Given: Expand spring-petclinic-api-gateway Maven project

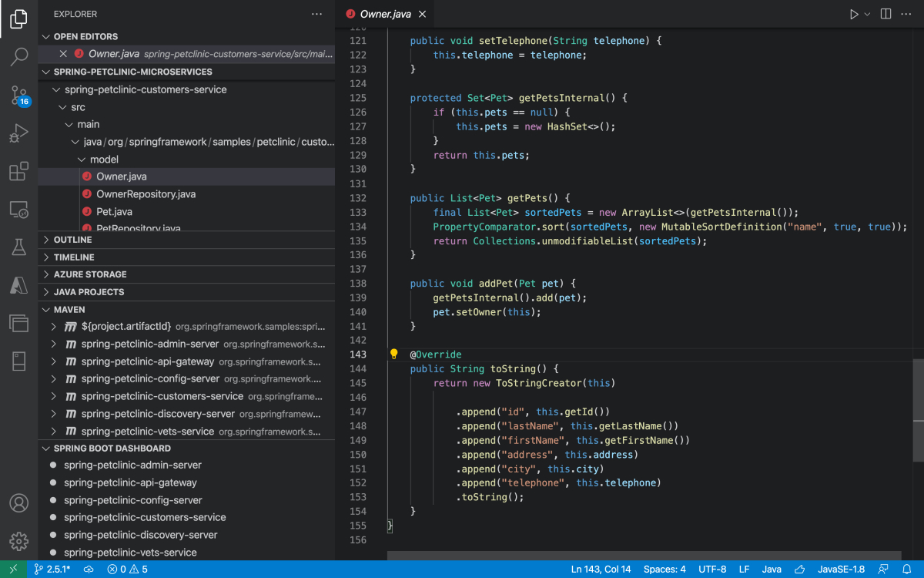Looking at the screenshot, I should 53,361.
